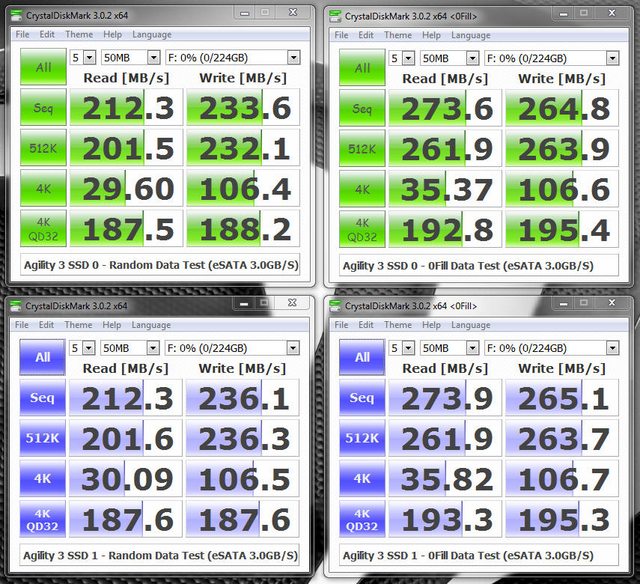
Task: Start 512K test in SSD 0 Random Data window
Action: click(43, 148)
